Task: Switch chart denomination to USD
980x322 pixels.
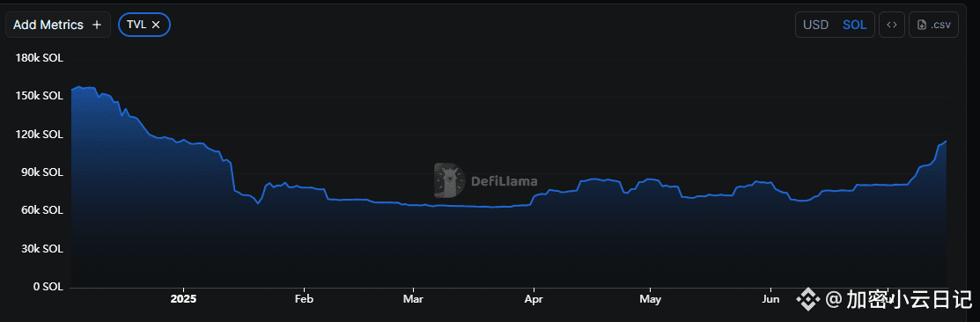Action: (x=815, y=25)
